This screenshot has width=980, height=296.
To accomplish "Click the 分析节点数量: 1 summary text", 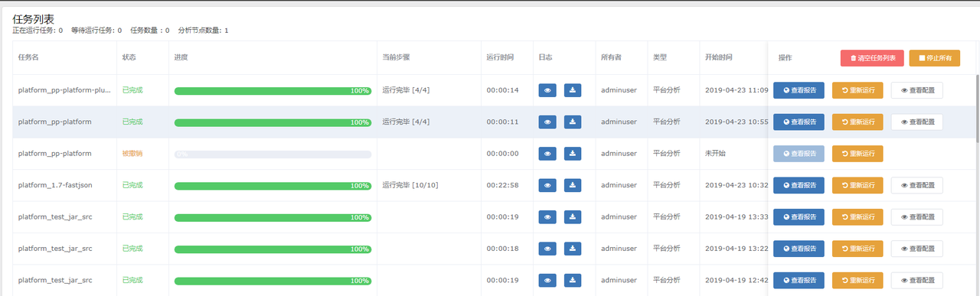I will pos(203,31).
